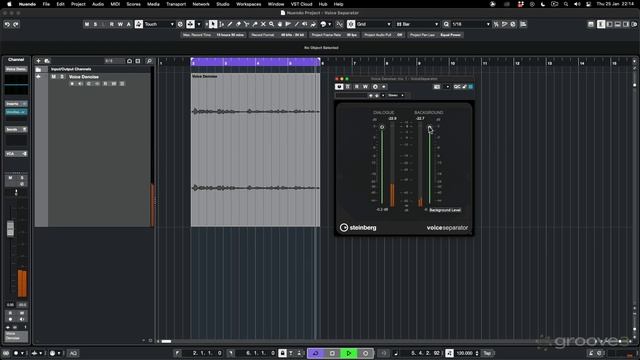640x360 pixels.
Task: Toggle the toolbar Solo all S button
Action: 95,24
